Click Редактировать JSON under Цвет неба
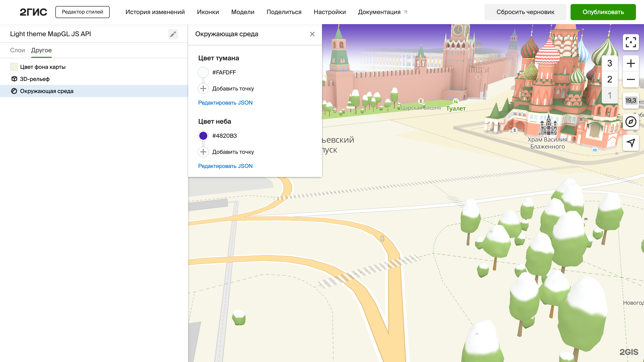The image size is (644, 362). pos(225,166)
